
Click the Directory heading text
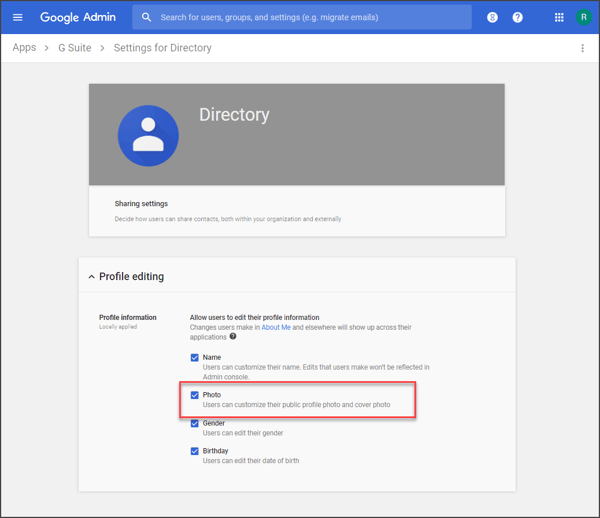(x=234, y=114)
